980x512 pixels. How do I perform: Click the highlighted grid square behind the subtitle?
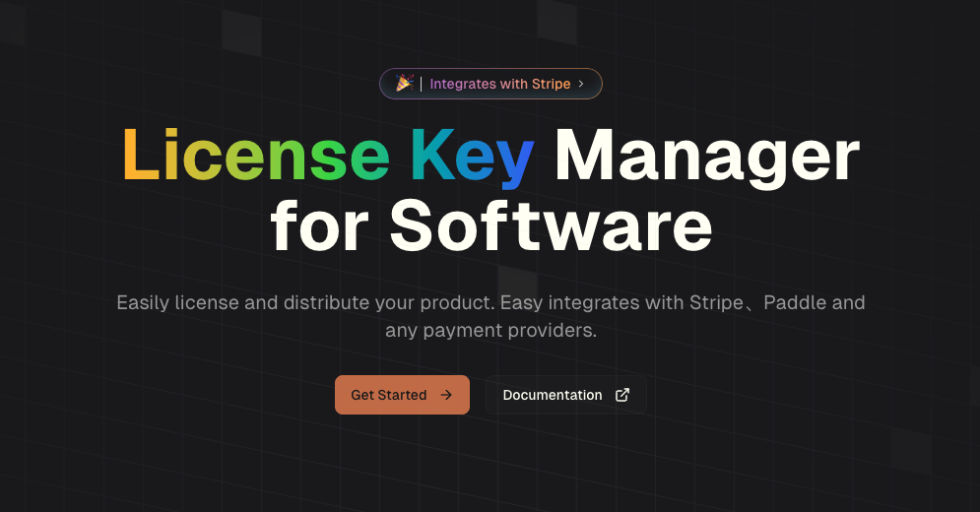(516, 284)
